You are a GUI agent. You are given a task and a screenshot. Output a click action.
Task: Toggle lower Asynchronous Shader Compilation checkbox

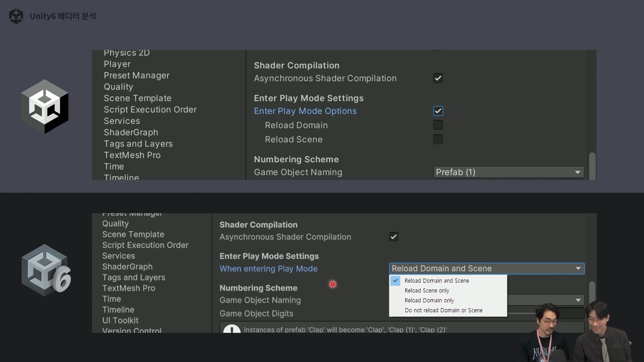click(x=393, y=237)
